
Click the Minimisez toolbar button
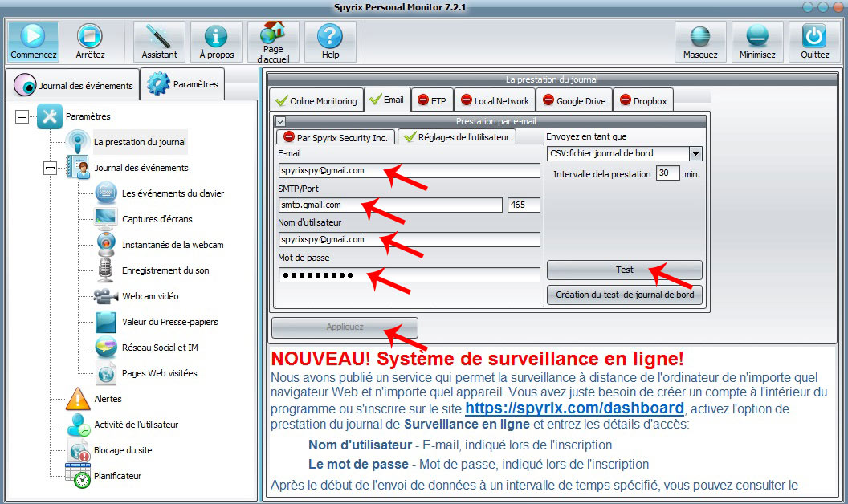coord(757,42)
